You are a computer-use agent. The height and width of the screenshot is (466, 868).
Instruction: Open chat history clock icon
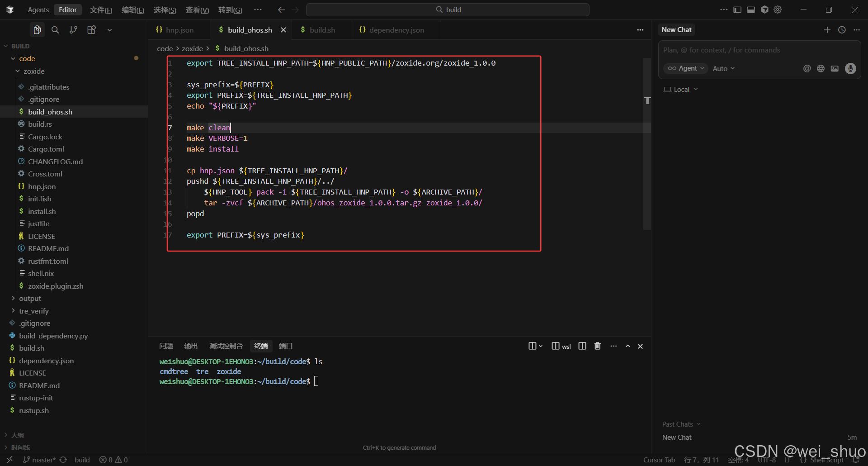point(842,30)
